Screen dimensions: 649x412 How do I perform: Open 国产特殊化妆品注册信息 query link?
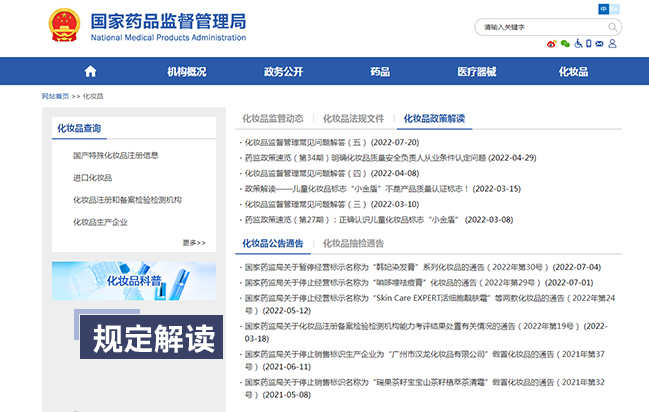[116, 155]
